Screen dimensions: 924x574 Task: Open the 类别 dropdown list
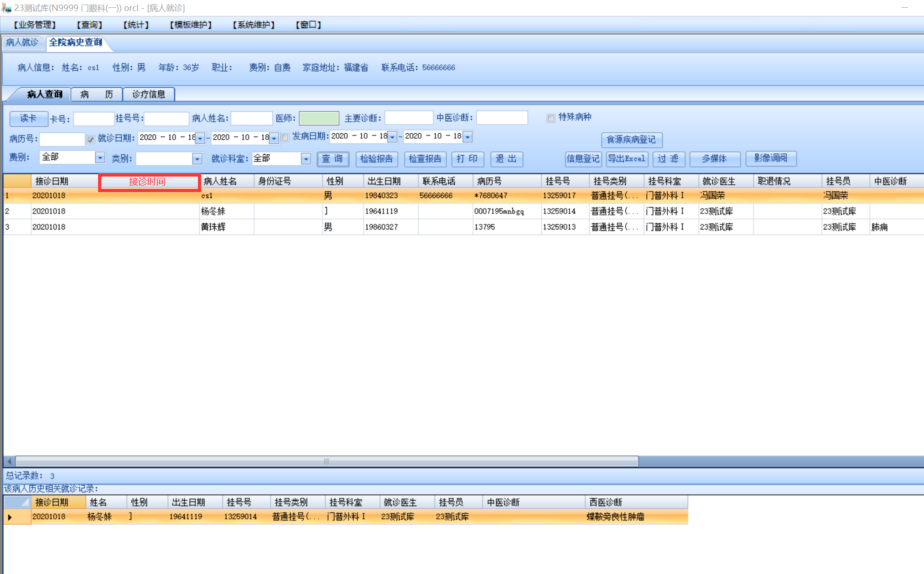tap(197, 159)
